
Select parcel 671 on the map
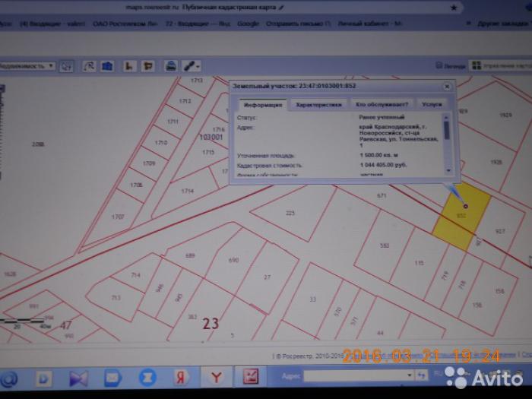pos(382,195)
